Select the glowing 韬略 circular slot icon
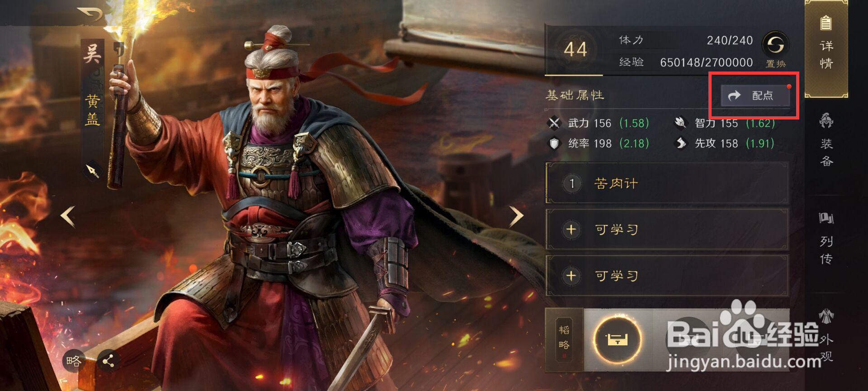Viewport: 868px width, 391px height. 617,339
